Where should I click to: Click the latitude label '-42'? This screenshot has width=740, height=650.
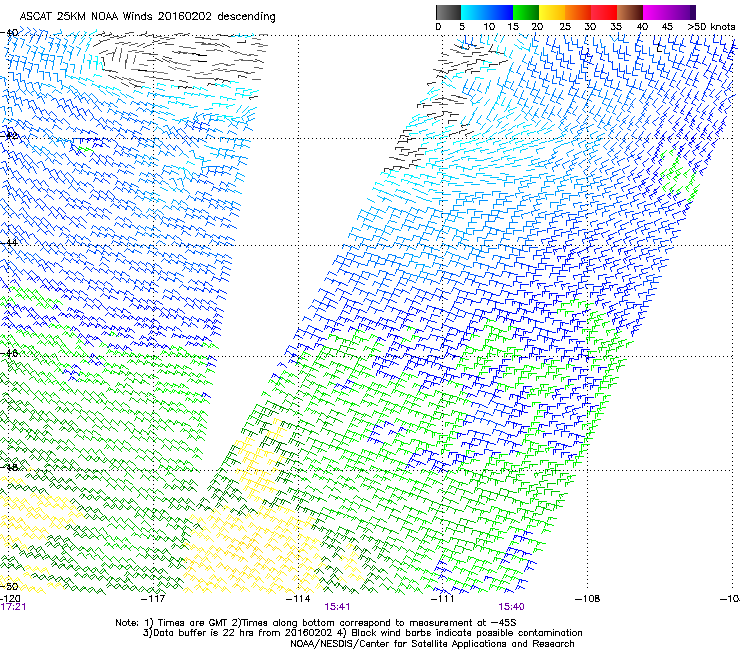(x=9, y=136)
